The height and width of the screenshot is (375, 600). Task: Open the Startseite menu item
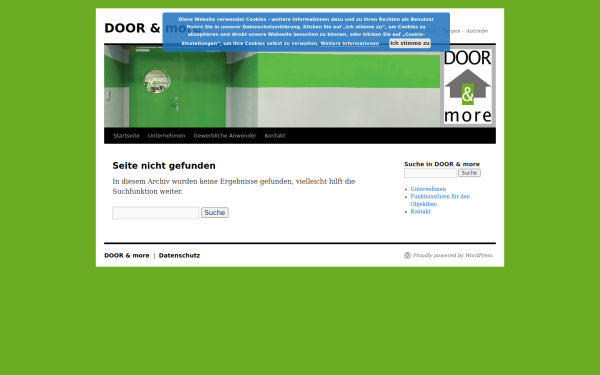[126, 136]
